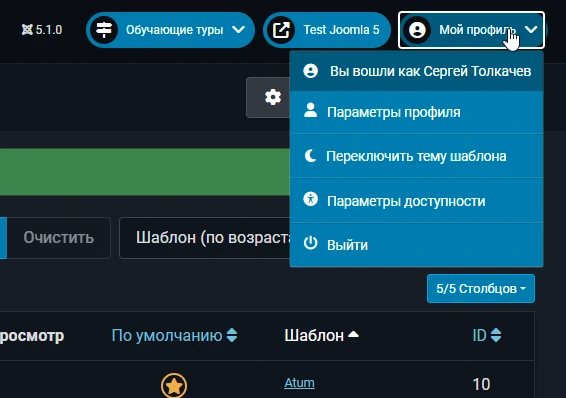Viewport: 566px width, 398px height.
Task: Click the orange default star for Atum
Action: pyautogui.click(x=174, y=386)
